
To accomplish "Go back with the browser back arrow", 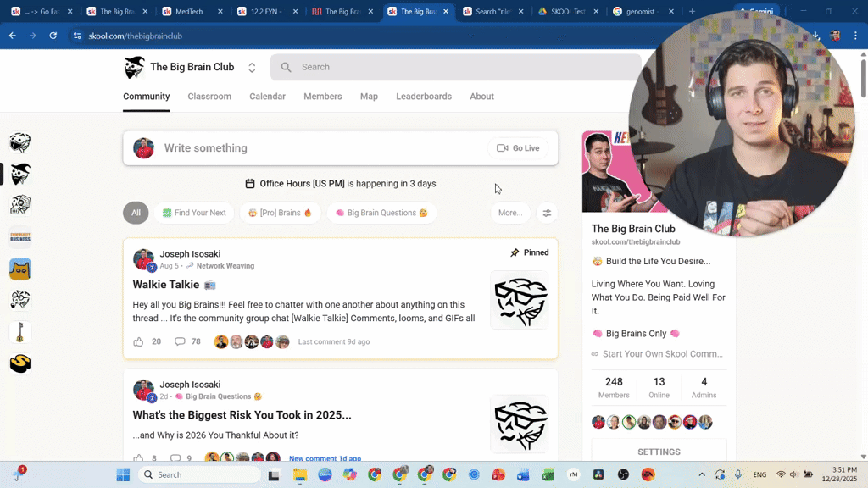I will tap(12, 36).
